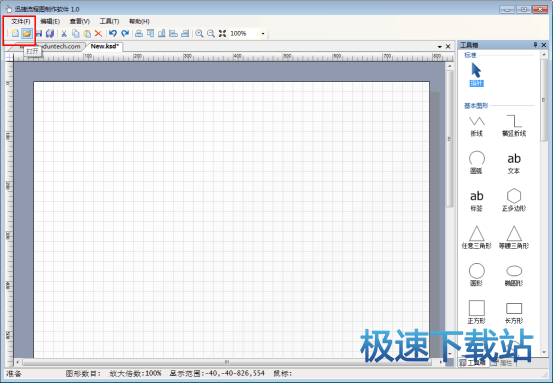Click the horizontal scrollbar left arrow
Image resolution: width=554 pixels, height=383 pixels.
(x=18, y=362)
